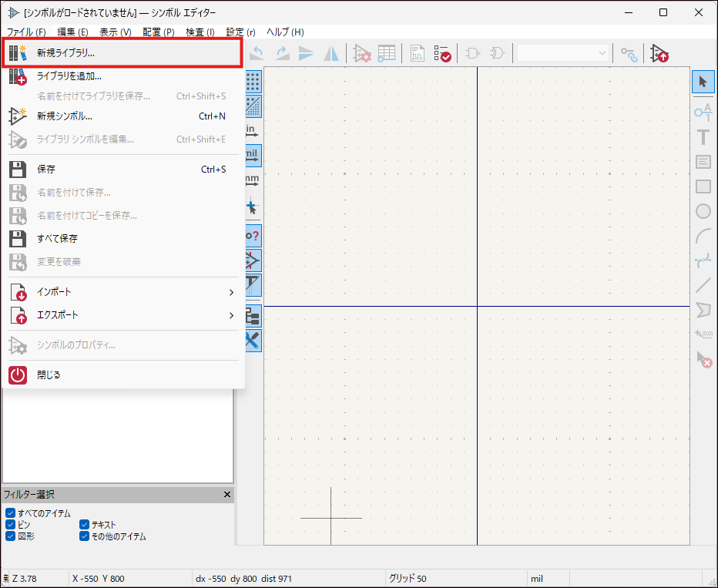Close the フィルター選択 panel
The width and height of the screenshot is (718, 588).
[x=227, y=495]
